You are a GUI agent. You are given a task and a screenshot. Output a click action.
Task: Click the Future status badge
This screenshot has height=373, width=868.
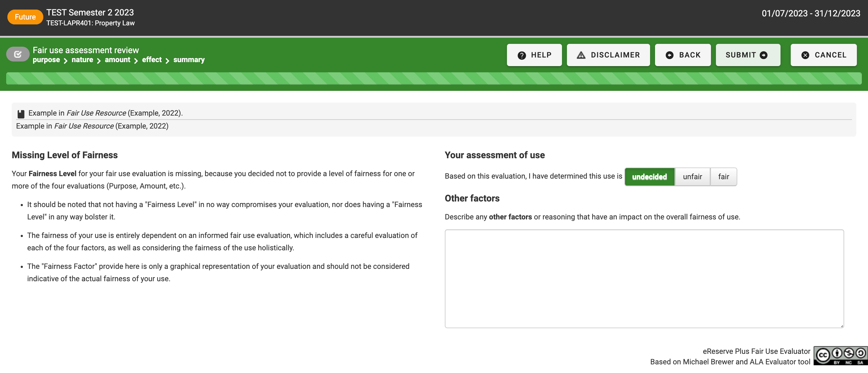pos(25,17)
